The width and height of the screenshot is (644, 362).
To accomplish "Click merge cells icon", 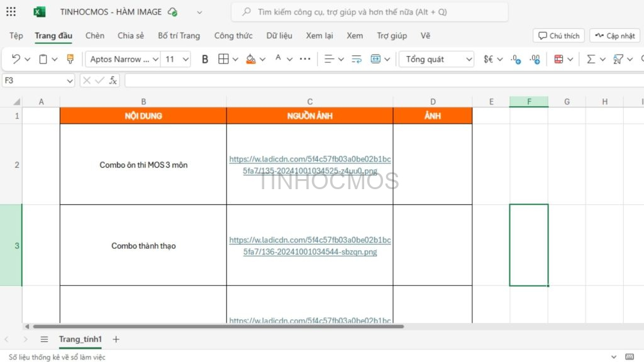I will 375,59.
